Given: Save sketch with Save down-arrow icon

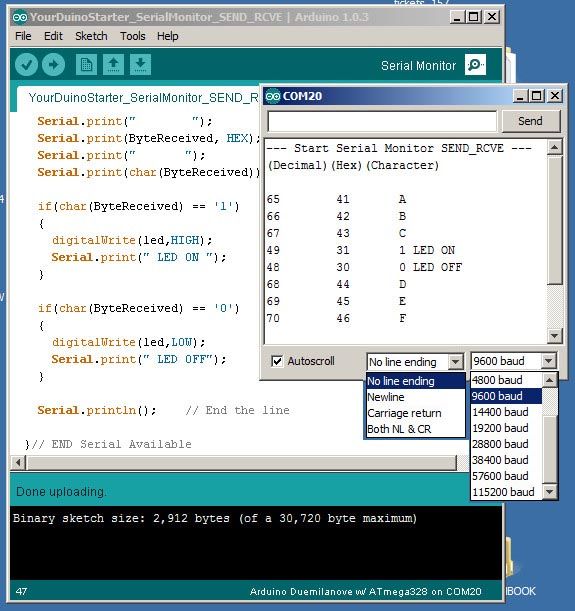Looking at the screenshot, I should point(141,64).
